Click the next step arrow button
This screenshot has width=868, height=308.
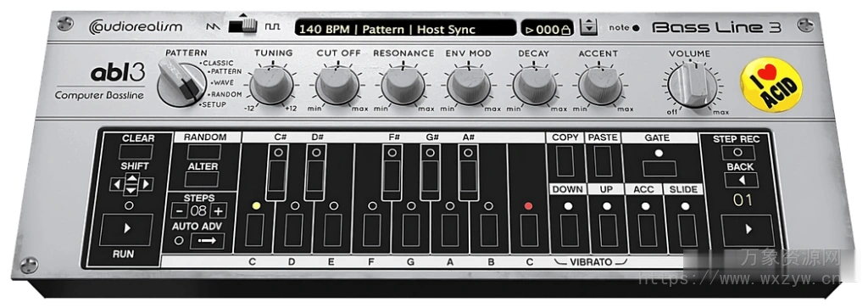click(748, 229)
